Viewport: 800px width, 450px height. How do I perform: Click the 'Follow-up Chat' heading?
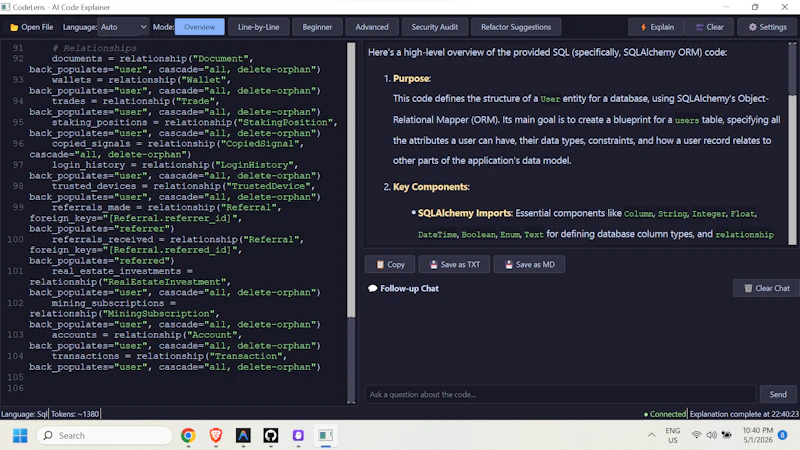(409, 288)
